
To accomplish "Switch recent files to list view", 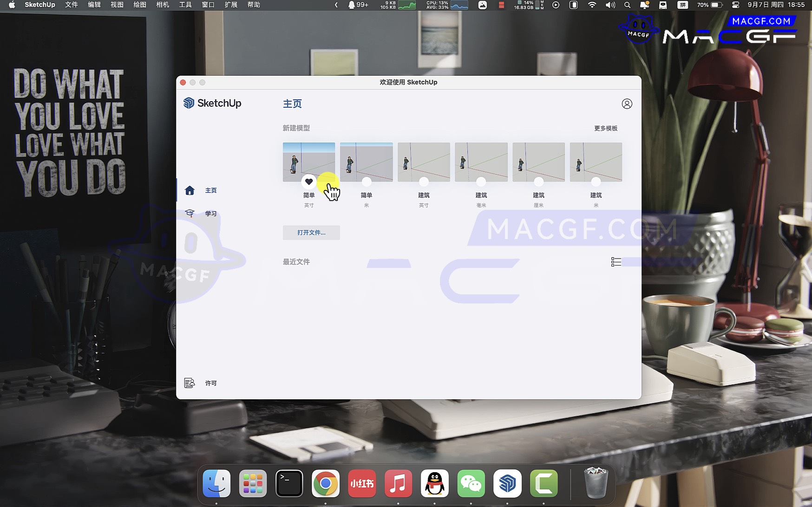I will tap(616, 262).
